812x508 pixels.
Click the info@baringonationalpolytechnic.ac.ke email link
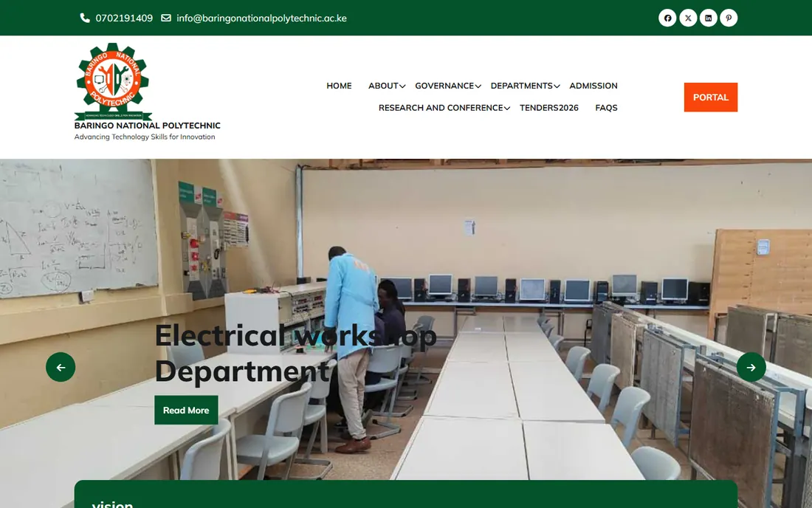[261, 18]
